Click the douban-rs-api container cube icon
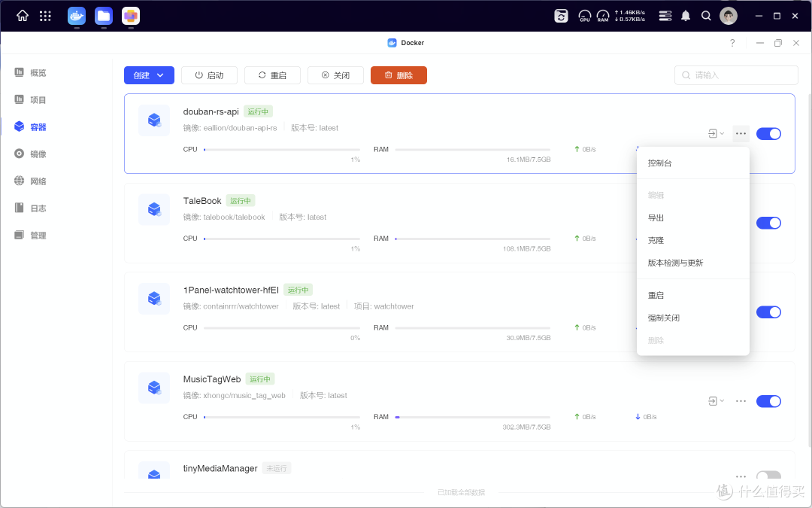This screenshot has width=812, height=508. (x=154, y=120)
